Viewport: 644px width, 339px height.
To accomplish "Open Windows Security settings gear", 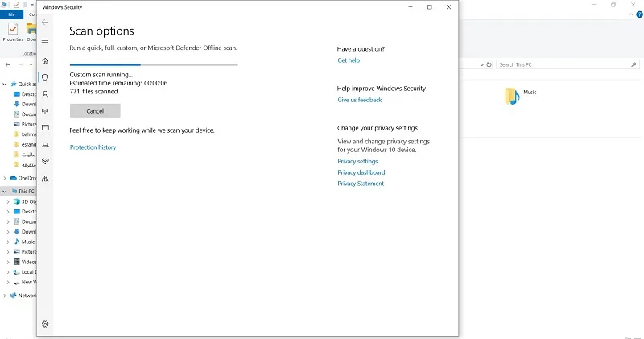I will (45, 325).
